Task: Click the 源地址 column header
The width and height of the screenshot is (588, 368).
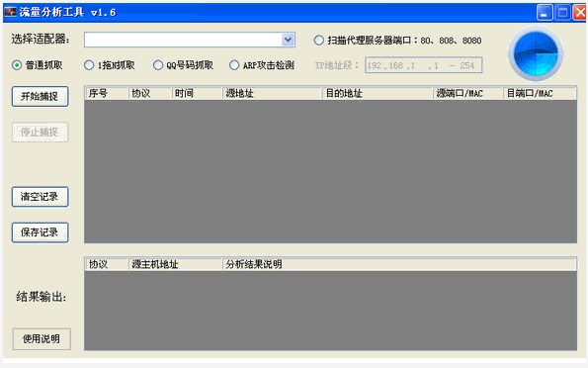Action: [x=272, y=93]
